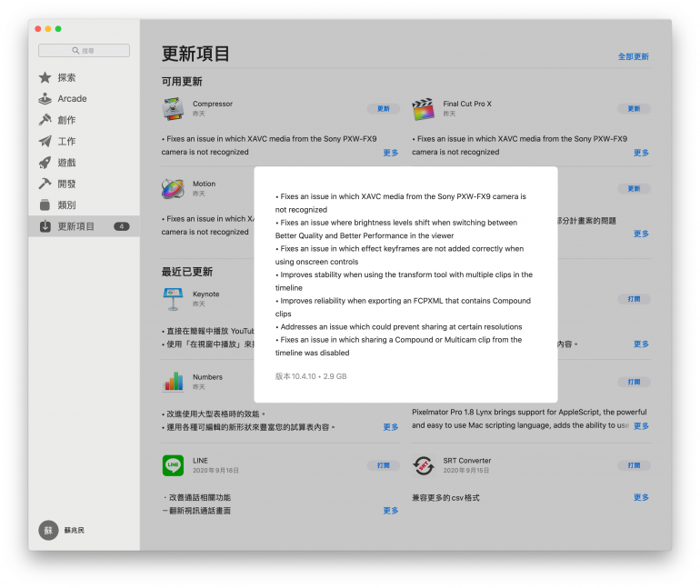
Task: Click the Final Cut Pro X title
Action: (x=467, y=104)
